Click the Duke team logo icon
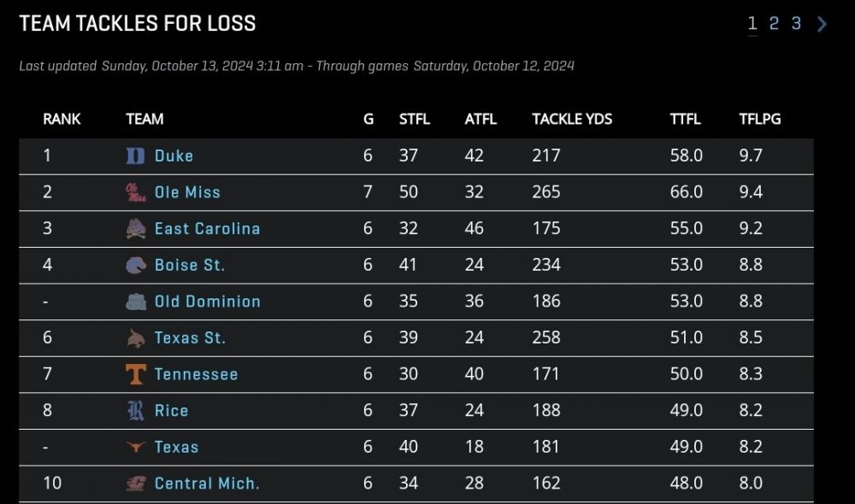Image resolution: width=855 pixels, height=504 pixels. click(x=135, y=156)
